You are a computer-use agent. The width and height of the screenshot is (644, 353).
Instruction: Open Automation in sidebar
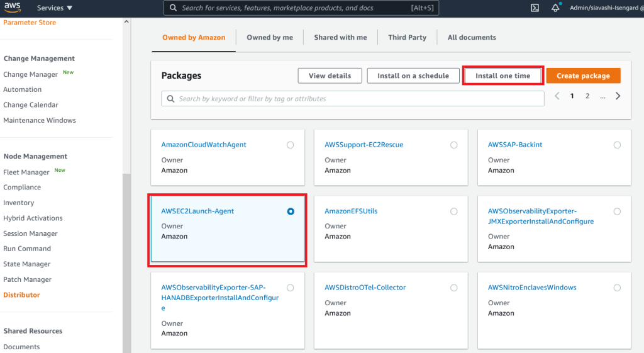[22, 89]
